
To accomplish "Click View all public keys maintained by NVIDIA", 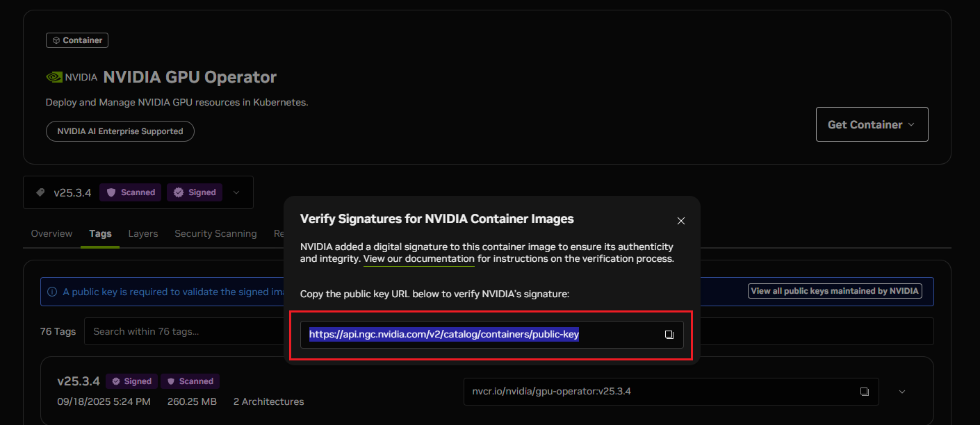I will (835, 291).
